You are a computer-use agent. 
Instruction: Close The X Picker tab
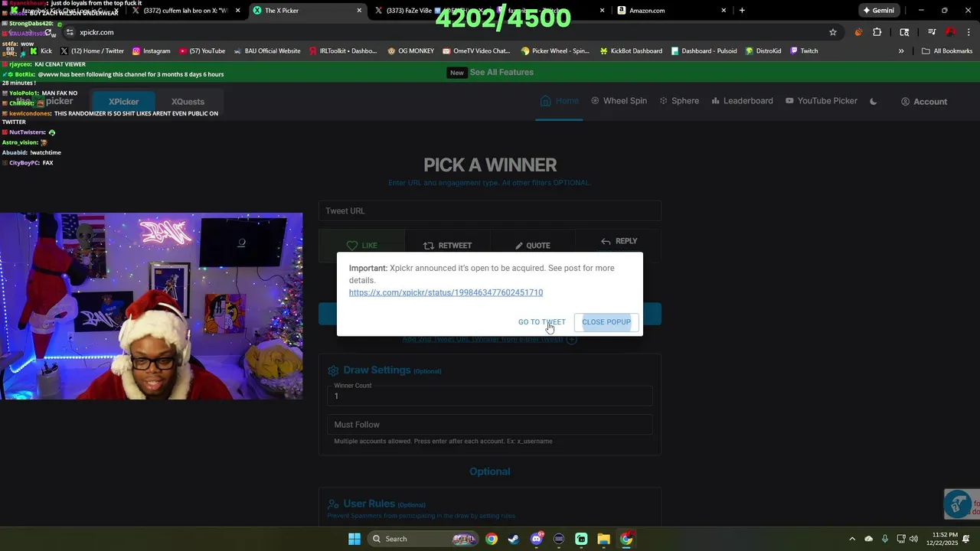[359, 11]
